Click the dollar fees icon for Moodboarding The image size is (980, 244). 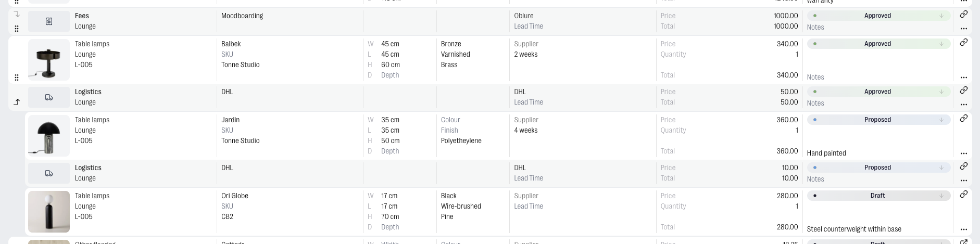[49, 21]
